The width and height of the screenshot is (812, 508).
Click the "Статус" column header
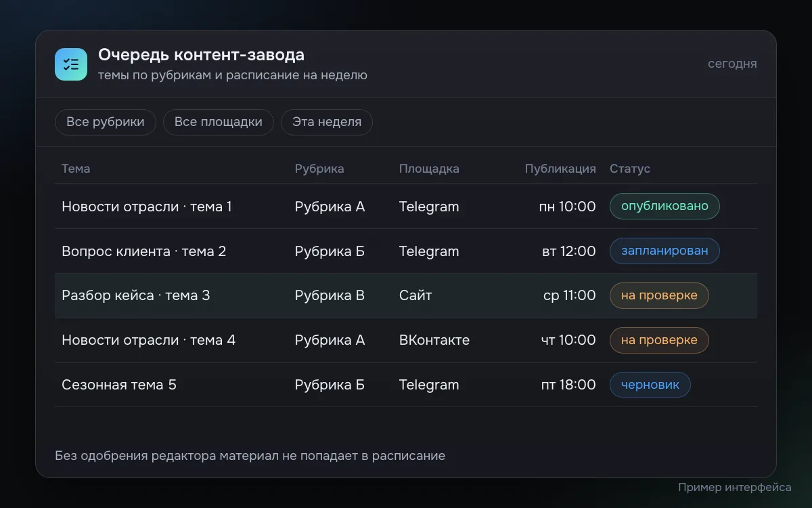point(630,169)
